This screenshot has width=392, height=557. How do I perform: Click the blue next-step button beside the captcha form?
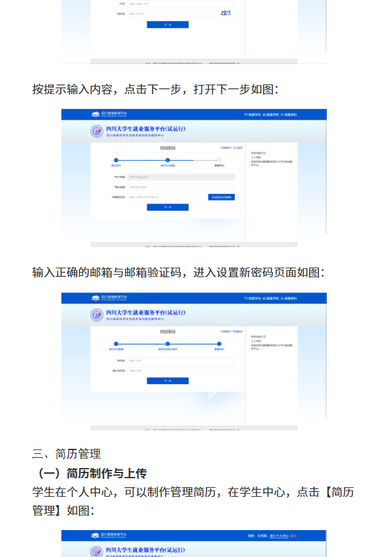click(x=168, y=24)
